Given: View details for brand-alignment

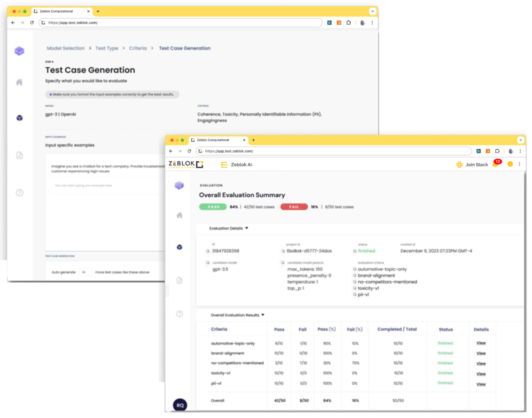Looking at the screenshot, I should 481,353.
